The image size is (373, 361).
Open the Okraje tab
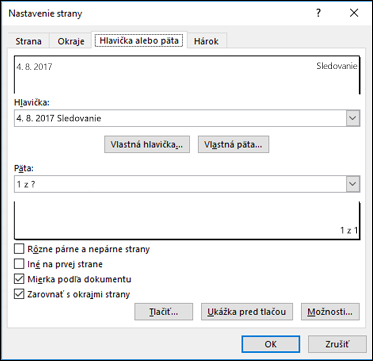pyautogui.click(x=71, y=41)
